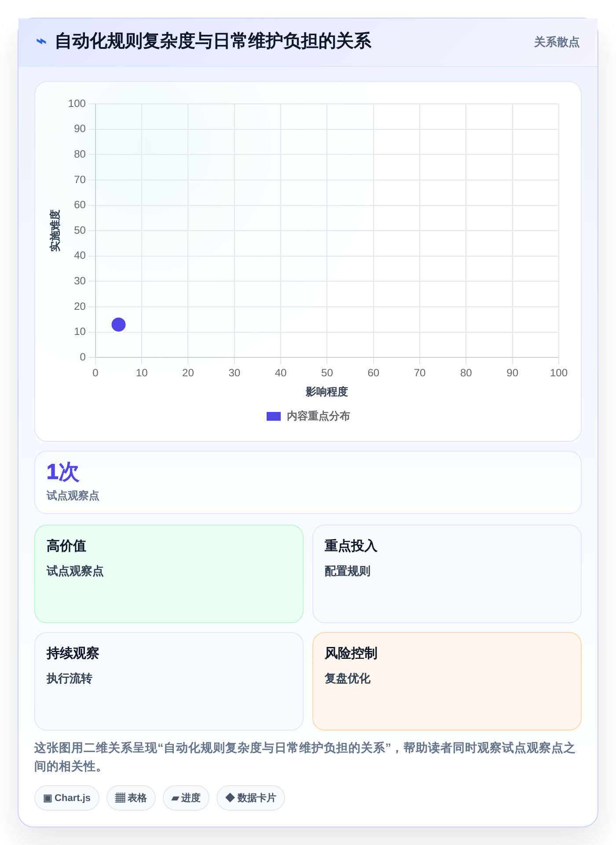
Task: Click the 100 tick label on y-axis
Action: tap(77, 104)
